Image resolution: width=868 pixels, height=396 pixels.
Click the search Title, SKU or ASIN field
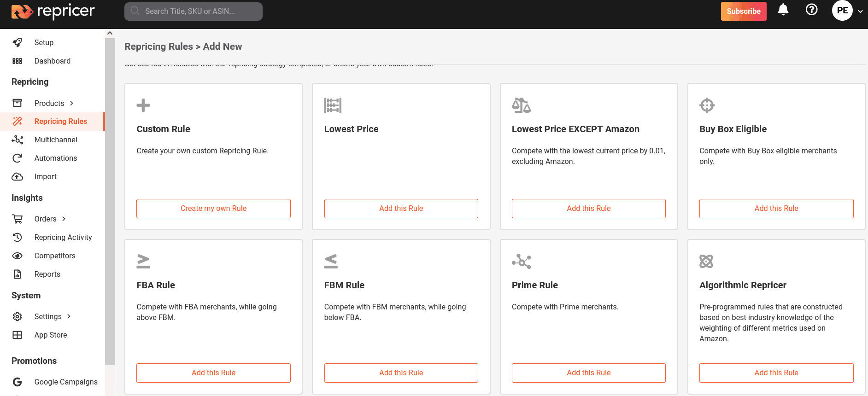[193, 11]
